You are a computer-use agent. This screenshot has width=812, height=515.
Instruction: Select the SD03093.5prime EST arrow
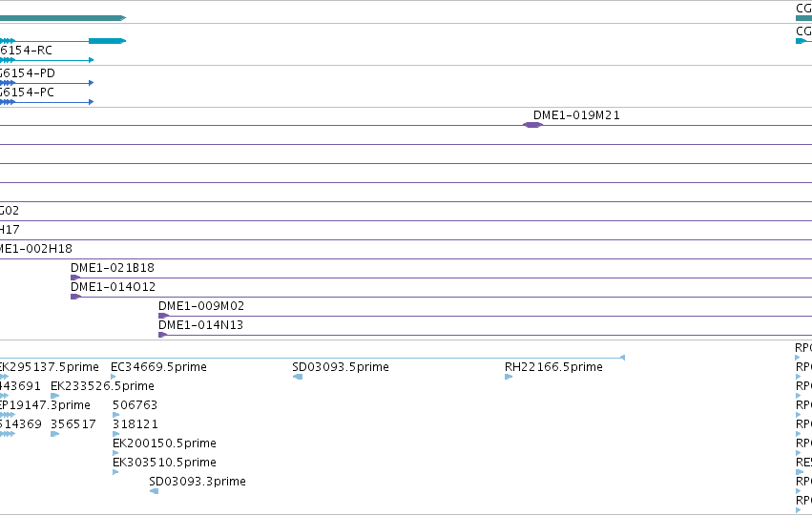(x=298, y=377)
